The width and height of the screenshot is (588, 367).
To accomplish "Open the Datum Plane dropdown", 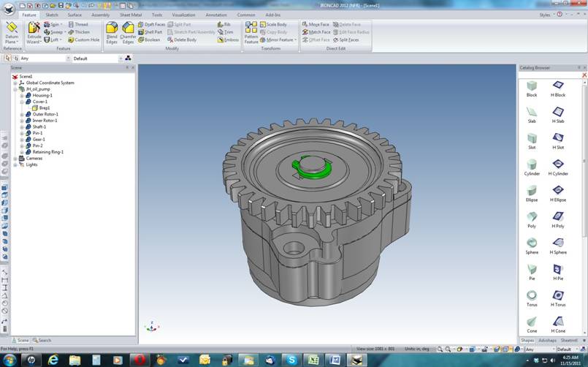I will tap(12, 39).
